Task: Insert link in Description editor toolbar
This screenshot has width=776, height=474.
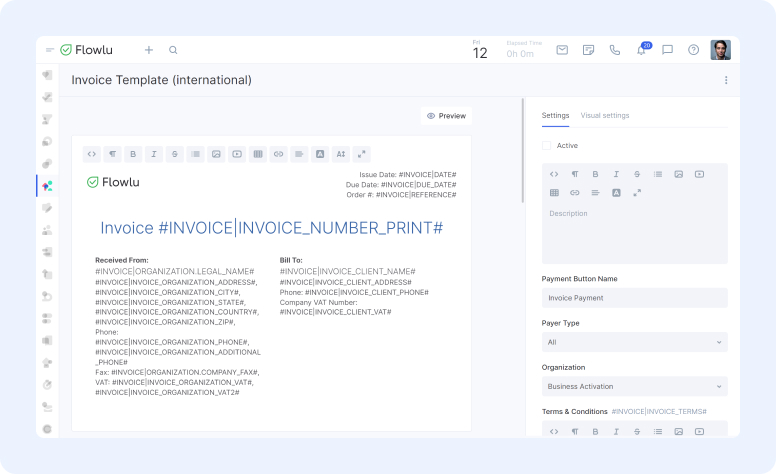Action: click(x=575, y=193)
